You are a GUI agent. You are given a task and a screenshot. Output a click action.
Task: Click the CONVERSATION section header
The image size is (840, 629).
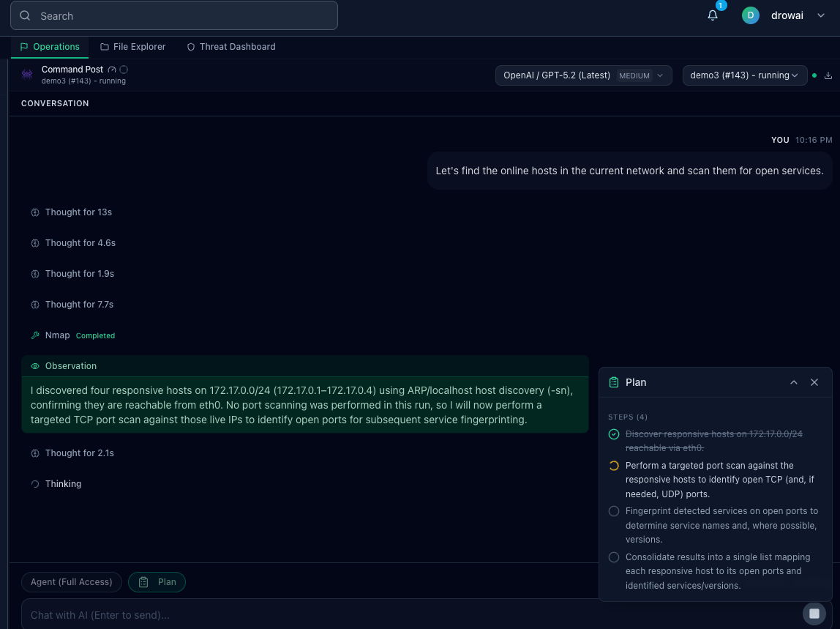55,103
